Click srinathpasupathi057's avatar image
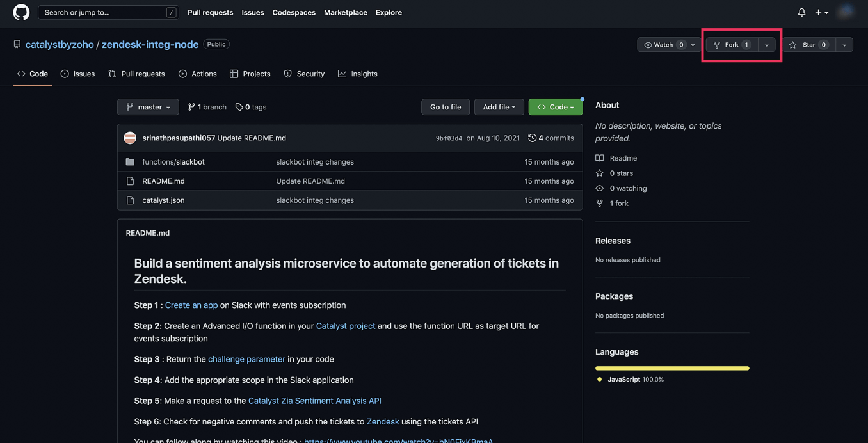The width and height of the screenshot is (868, 443). 130,138
